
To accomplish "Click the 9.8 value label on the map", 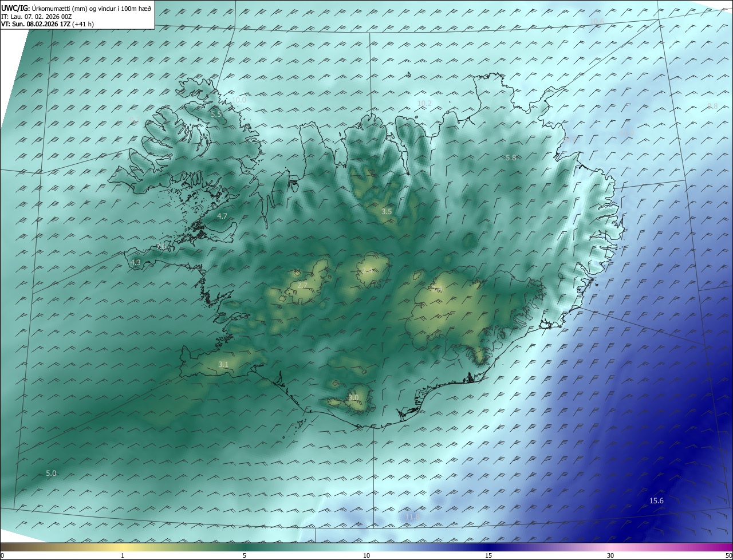I will tap(712, 106).
